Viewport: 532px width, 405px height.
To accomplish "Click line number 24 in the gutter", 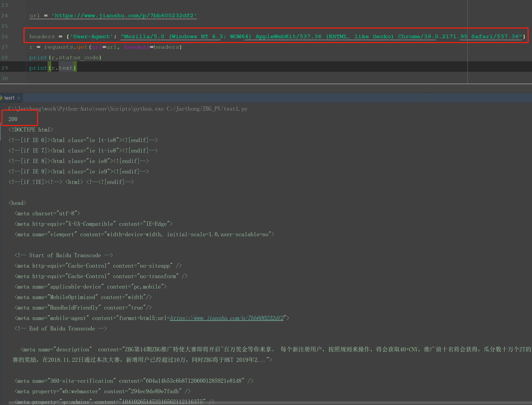I will [x=5, y=16].
